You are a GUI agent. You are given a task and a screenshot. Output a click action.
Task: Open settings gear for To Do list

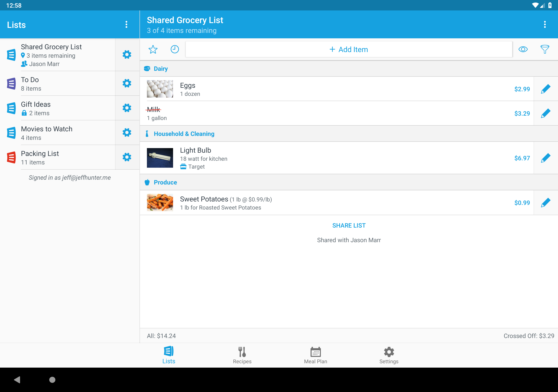click(127, 83)
